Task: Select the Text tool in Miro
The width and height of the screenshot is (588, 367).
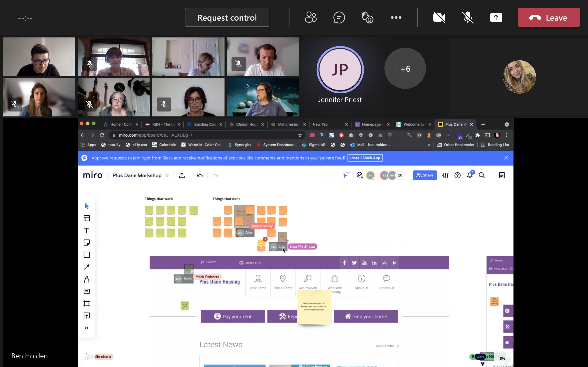Action: 87,230
